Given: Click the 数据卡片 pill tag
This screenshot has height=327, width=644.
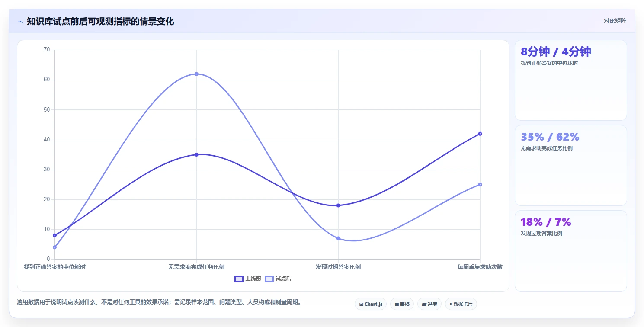Looking at the screenshot, I should click(461, 304).
